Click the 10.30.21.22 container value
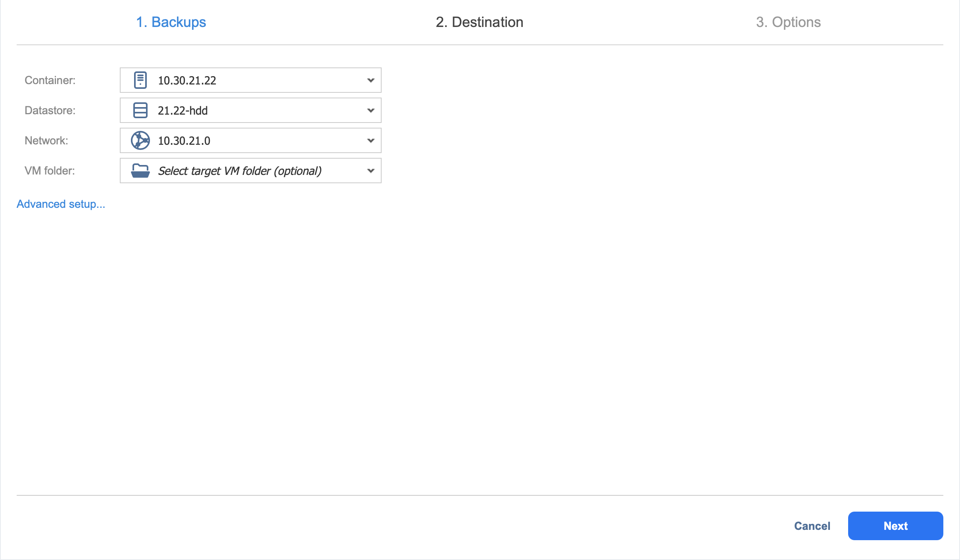This screenshot has height=560, width=960. pyautogui.click(x=187, y=81)
